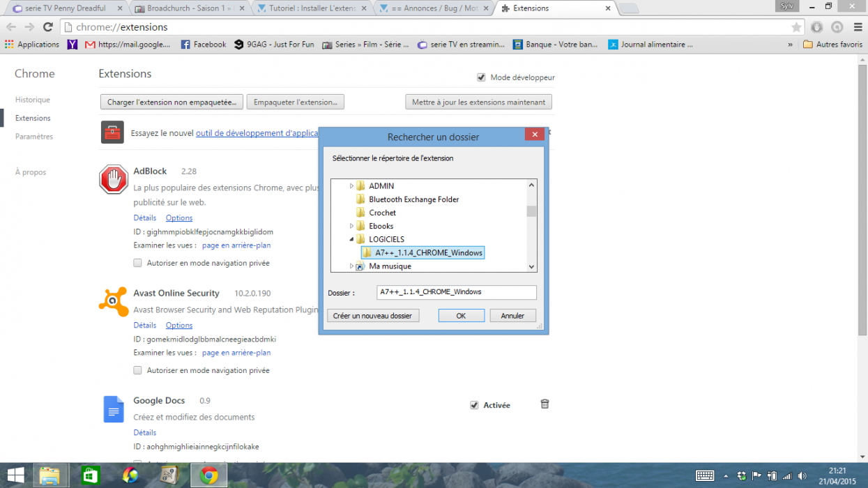Click the Google Docs blue document icon

114,409
